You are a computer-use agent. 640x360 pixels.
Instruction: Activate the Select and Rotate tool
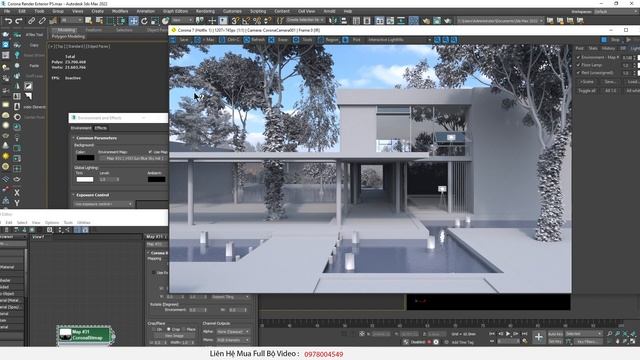144,20
